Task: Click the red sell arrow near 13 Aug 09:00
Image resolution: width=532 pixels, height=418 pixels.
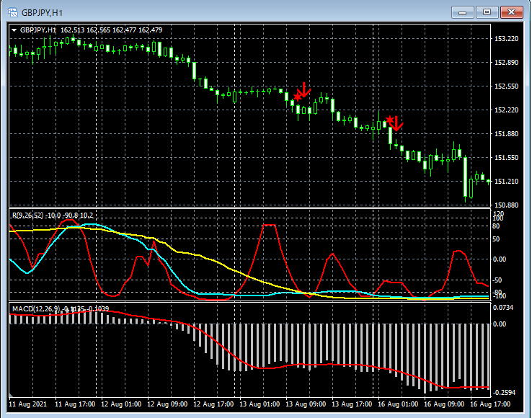Action: click(304, 90)
